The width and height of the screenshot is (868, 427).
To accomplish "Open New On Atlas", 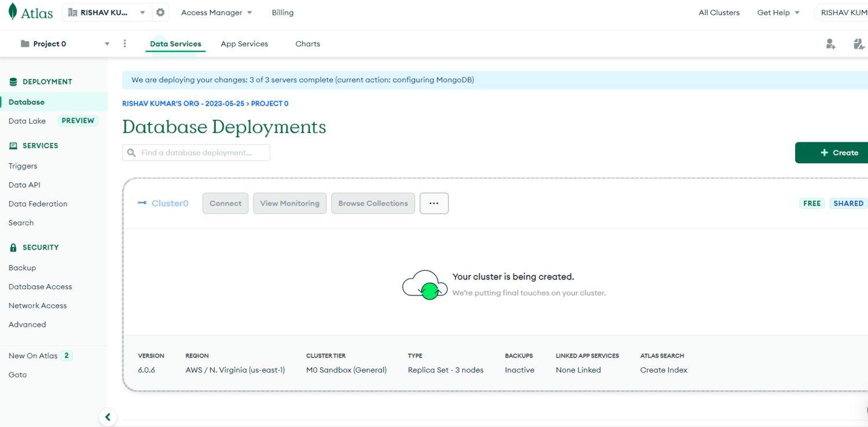I will point(33,356).
